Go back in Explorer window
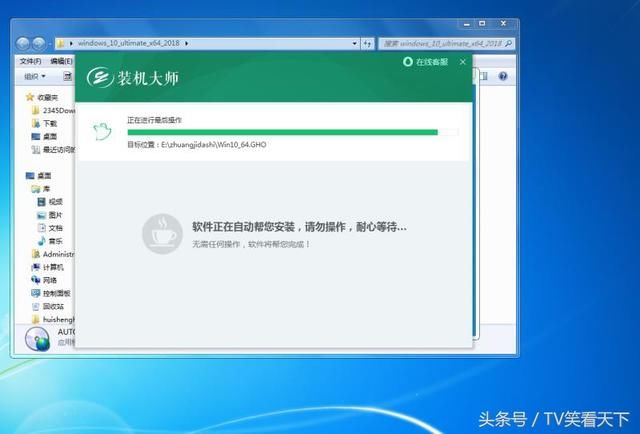The width and height of the screenshot is (640, 434). point(23,43)
